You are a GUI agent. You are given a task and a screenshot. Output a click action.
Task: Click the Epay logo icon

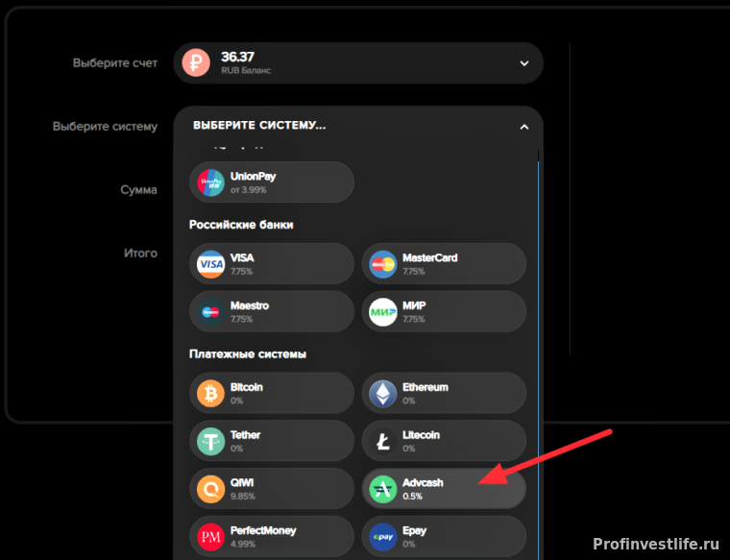[382, 537]
